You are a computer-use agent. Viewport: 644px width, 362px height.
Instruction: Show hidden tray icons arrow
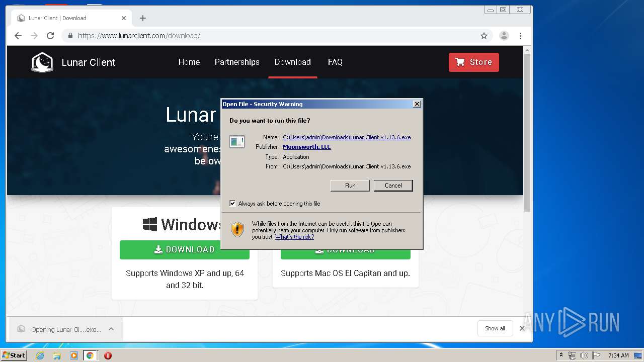(561, 355)
